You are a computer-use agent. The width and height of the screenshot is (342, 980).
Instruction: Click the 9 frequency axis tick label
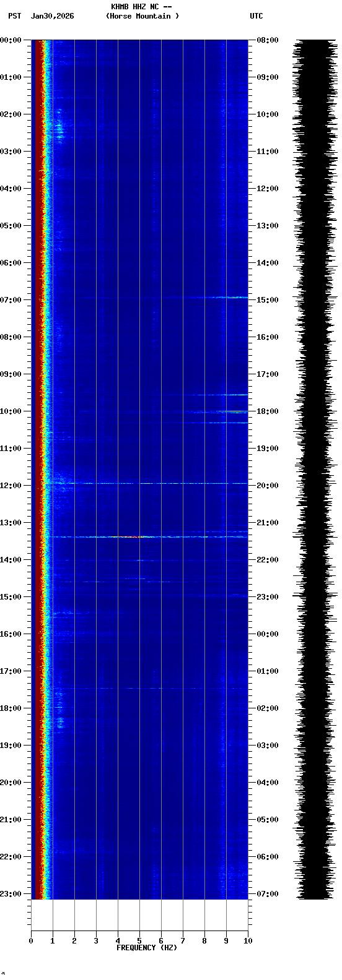pyautogui.click(x=226, y=941)
